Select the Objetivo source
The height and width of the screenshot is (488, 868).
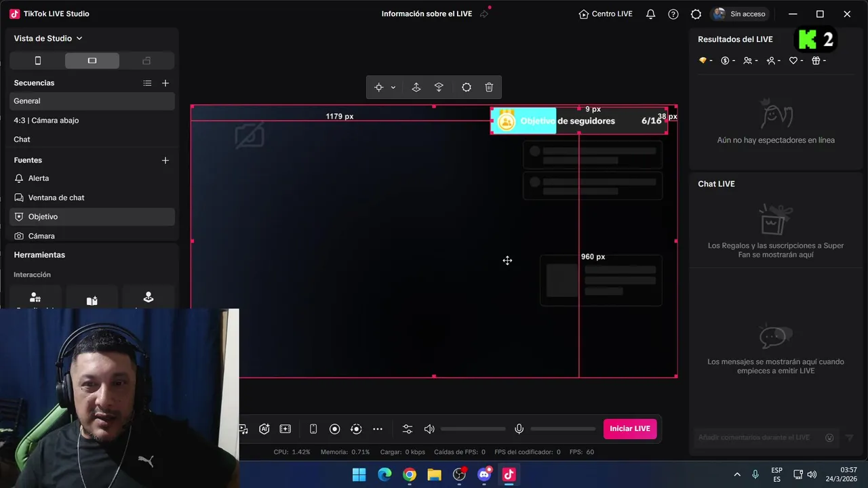92,217
